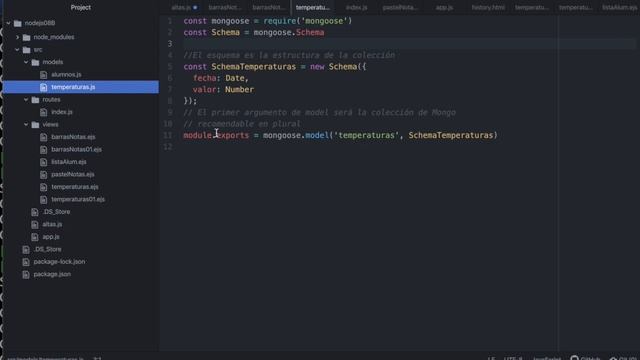The image size is (640, 360).
Task: Click 'mongoose.Schema' on line 2
Action: pyautogui.click(x=289, y=32)
